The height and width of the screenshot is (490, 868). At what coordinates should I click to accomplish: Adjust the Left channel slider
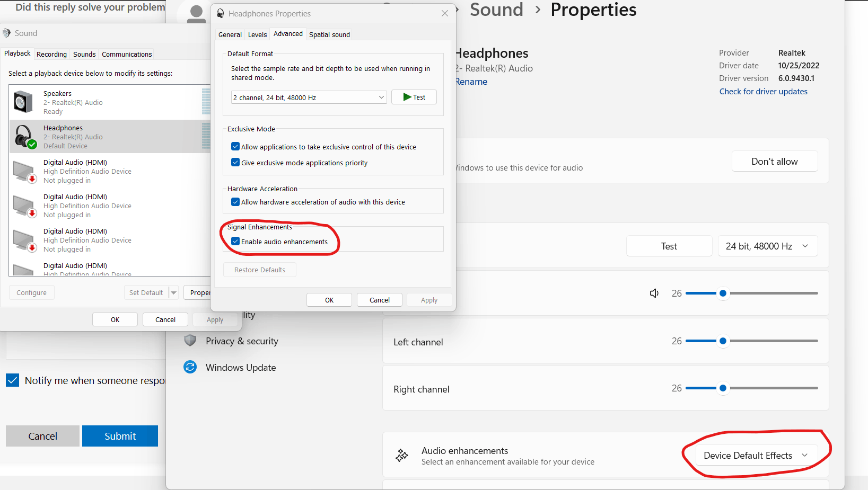[x=751, y=341]
